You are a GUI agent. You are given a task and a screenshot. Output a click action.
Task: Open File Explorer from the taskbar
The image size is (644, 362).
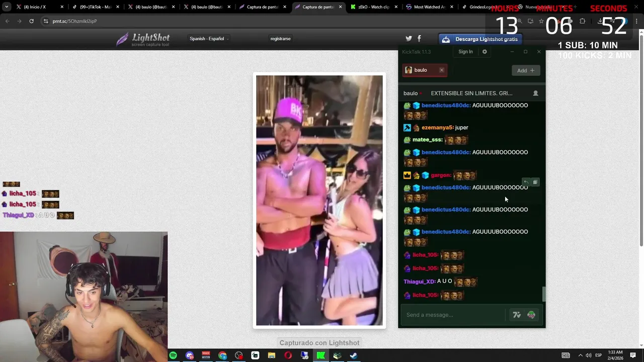[x=272, y=355]
